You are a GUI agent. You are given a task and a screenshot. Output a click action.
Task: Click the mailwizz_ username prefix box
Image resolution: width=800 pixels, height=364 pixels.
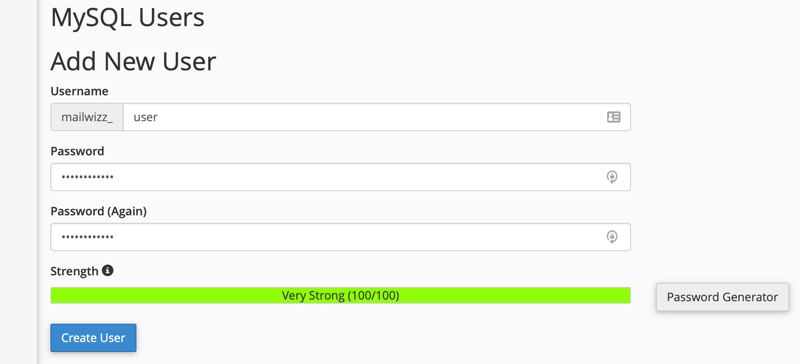[87, 117]
